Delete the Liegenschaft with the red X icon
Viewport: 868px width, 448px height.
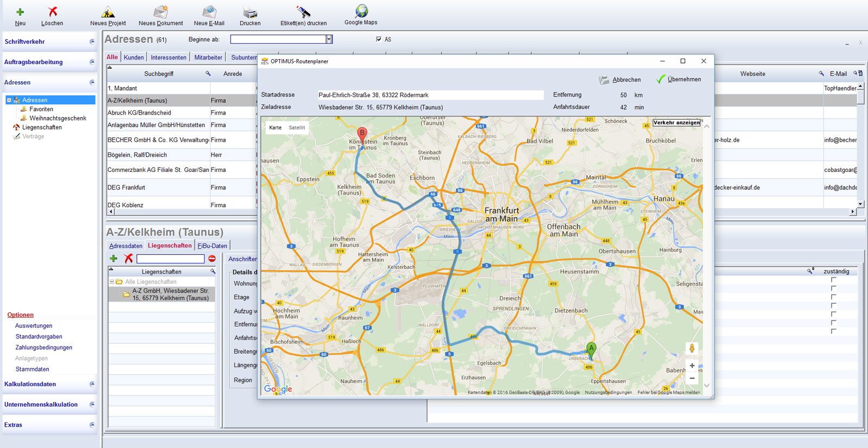point(129,259)
